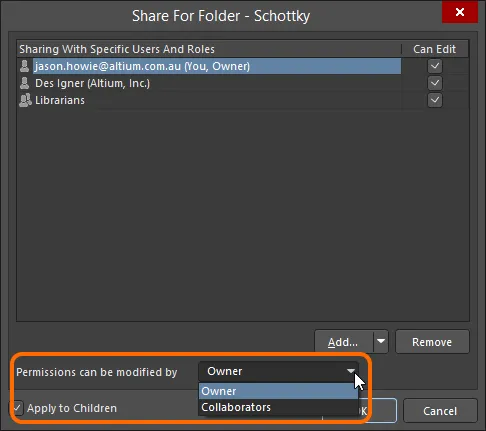The image size is (486, 431).
Task: Select the Librarians role entry
Action: point(60,100)
